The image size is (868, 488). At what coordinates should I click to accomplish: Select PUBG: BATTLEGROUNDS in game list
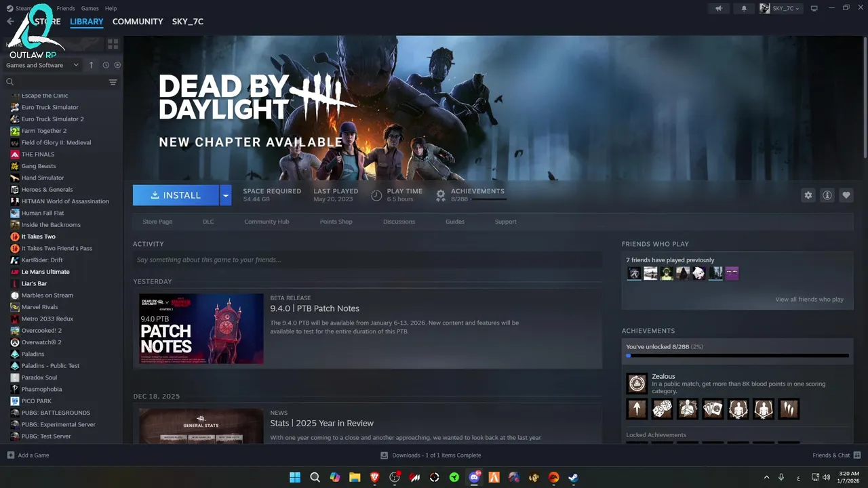click(x=56, y=413)
